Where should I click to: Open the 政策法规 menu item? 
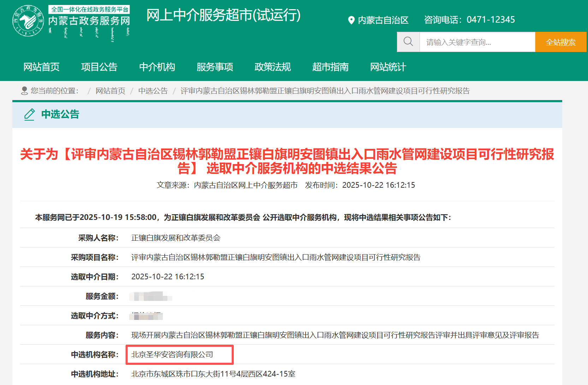pos(272,67)
